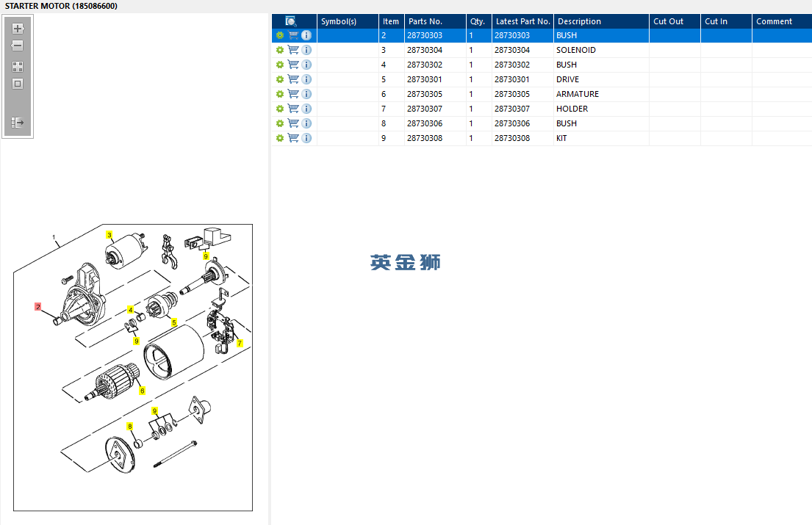Open gear icon for KIT row

[280, 138]
